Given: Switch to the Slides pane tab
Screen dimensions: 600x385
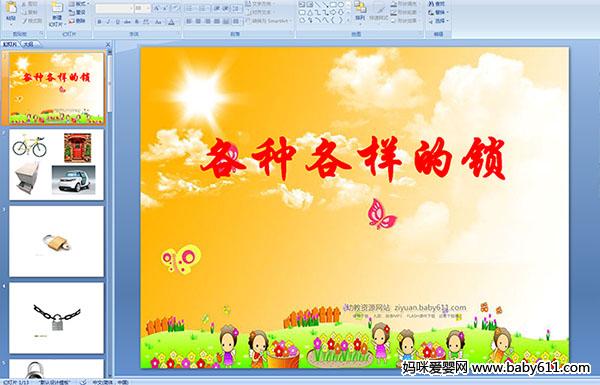Looking at the screenshot, I should [x=10, y=44].
